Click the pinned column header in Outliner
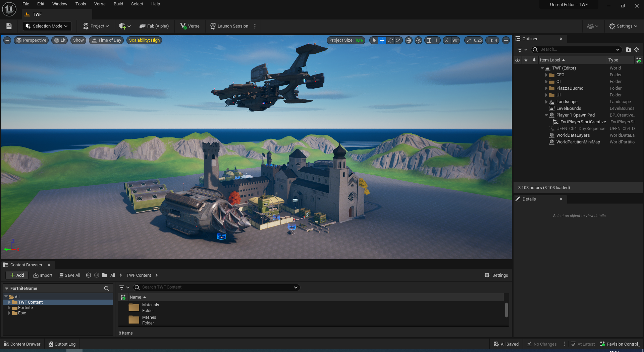 click(534, 60)
